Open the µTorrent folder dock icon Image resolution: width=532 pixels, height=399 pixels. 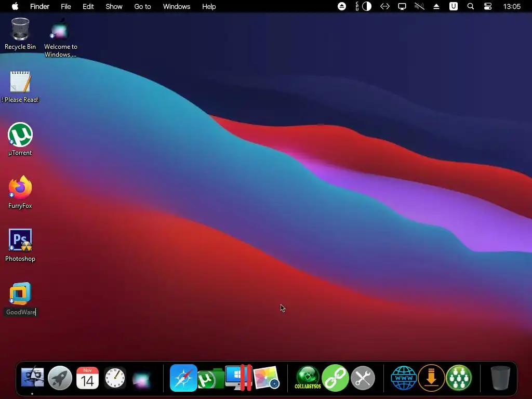pyautogui.click(x=211, y=378)
